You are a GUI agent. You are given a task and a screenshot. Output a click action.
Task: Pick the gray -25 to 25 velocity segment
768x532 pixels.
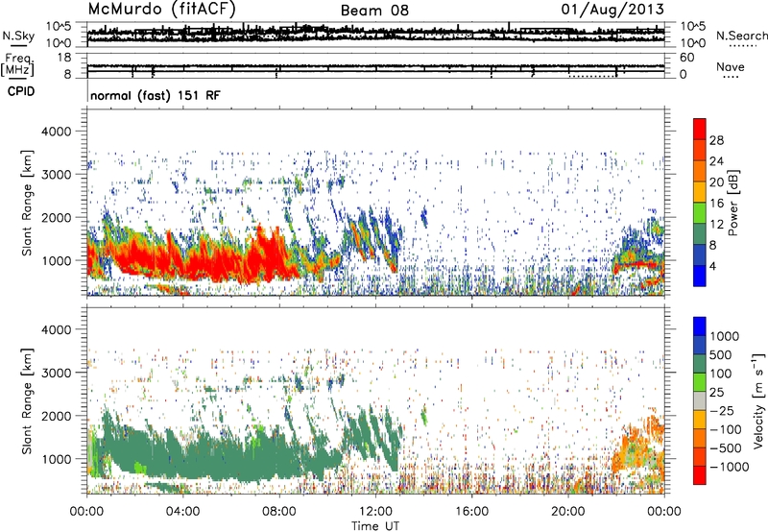[x=700, y=401]
